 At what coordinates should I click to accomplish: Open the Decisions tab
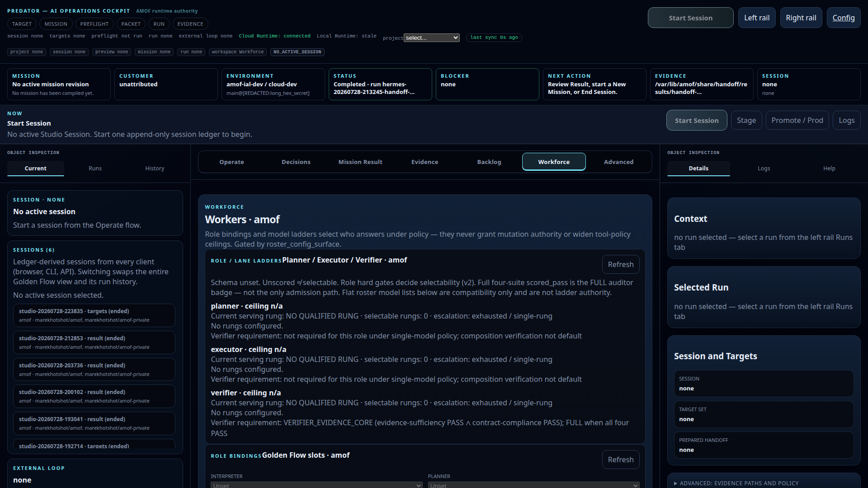click(296, 162)
